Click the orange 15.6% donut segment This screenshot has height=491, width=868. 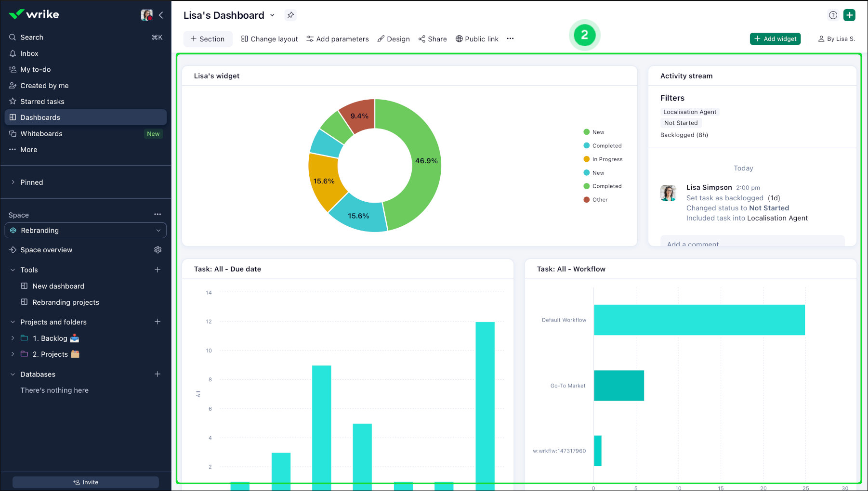(324, 181)
